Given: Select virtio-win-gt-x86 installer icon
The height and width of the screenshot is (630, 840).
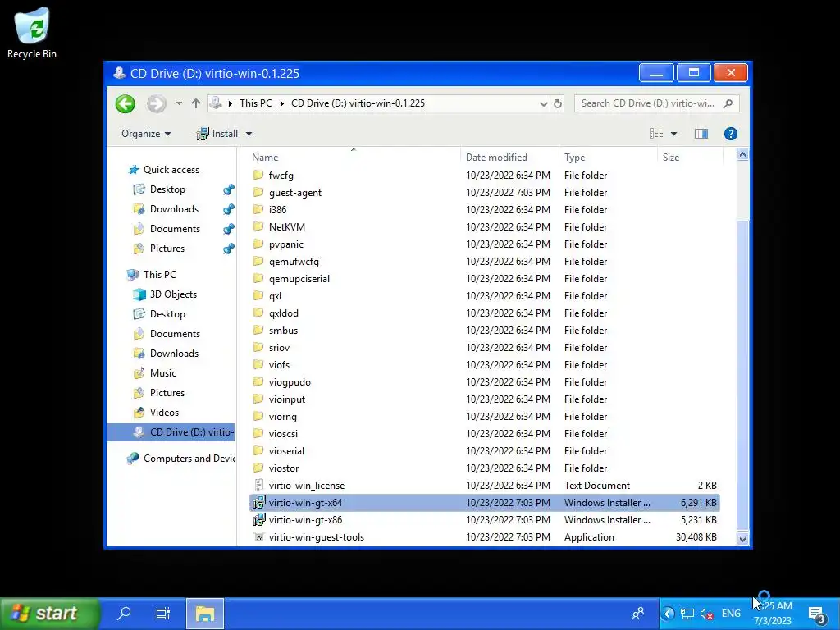Looking at the screenshot, I should [x=258, y=519].
